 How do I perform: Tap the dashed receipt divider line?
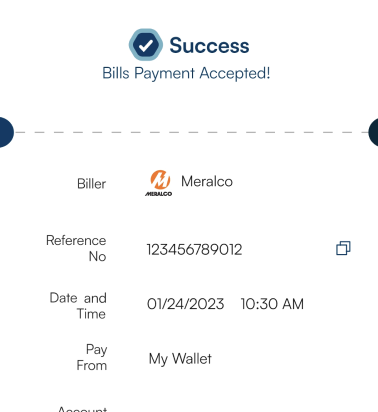tap(191, 132)
